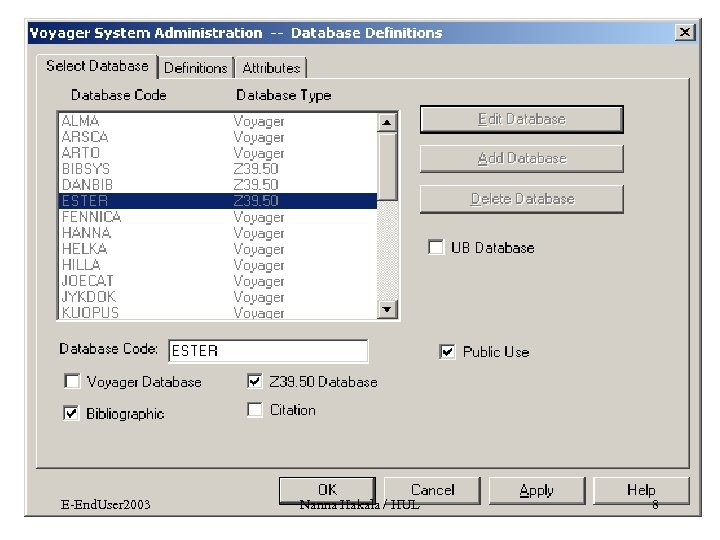Select JOECAT in the database list

[218, 281]
